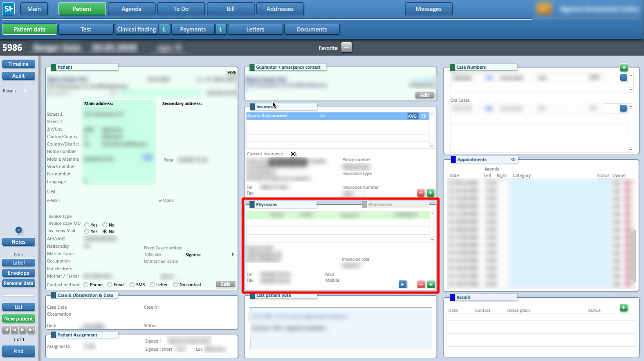This screenshot has height=361, width=644.
Task: Select the Assura Assicurazioni insurance row
Action: [337, 116]
